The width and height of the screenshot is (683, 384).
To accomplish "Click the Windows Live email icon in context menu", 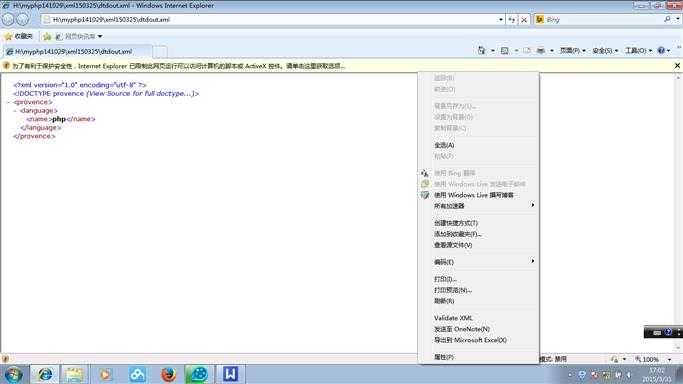I will tap(425, 184).
